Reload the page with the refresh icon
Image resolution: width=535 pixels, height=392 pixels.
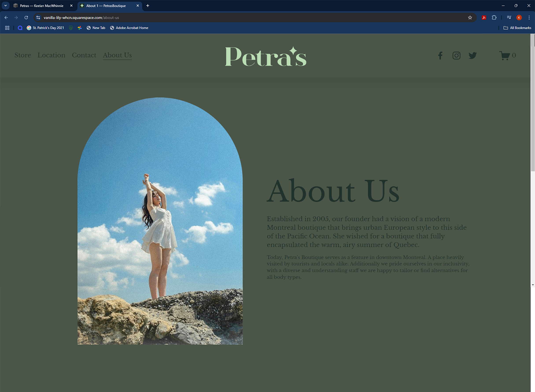pyautogui.click(x=26, y=18)
